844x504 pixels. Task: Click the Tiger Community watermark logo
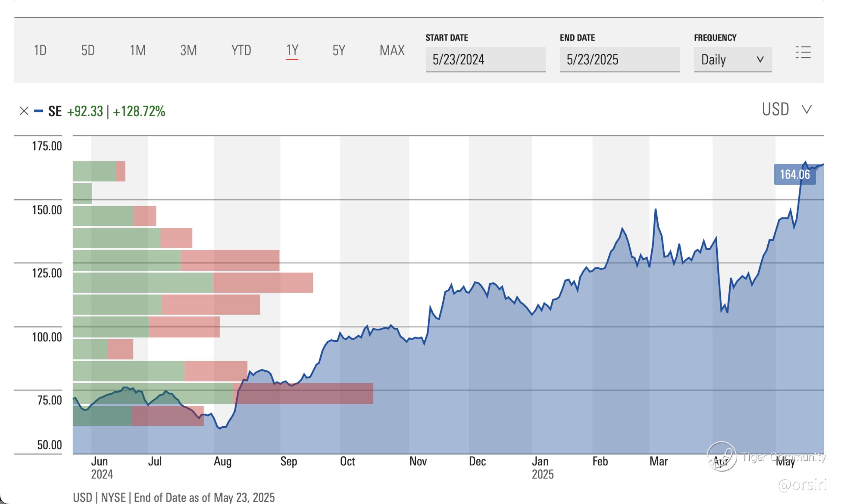point(721,456)
